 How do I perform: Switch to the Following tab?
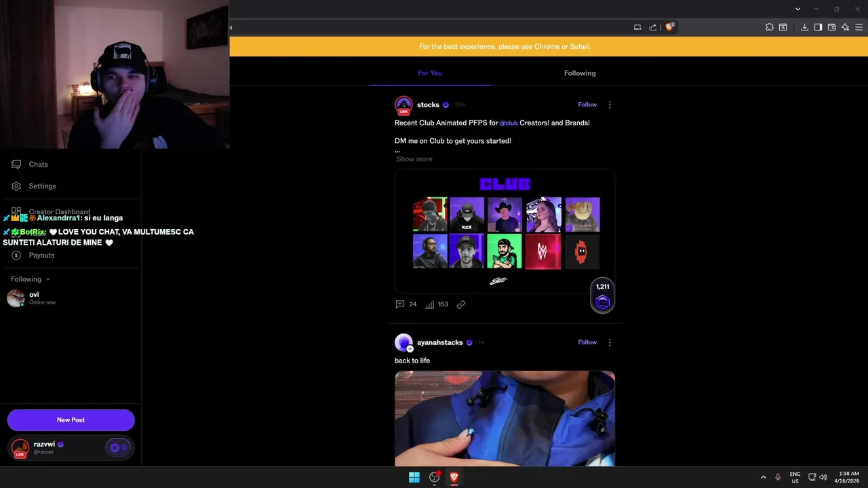pos(580,73)
